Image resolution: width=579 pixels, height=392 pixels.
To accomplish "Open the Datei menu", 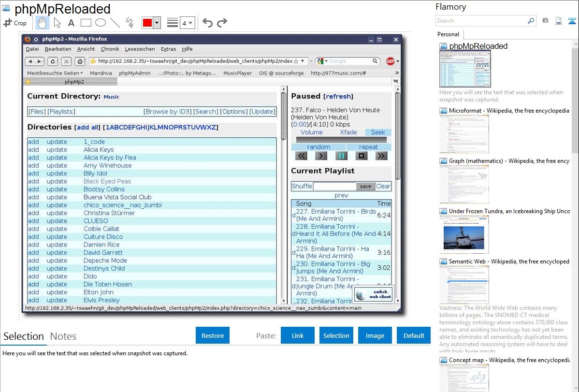I will [x=32, y=49].
